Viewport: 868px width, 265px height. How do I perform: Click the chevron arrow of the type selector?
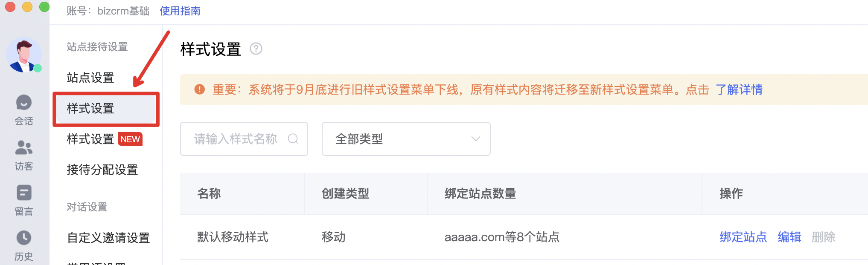click(475, 139)
